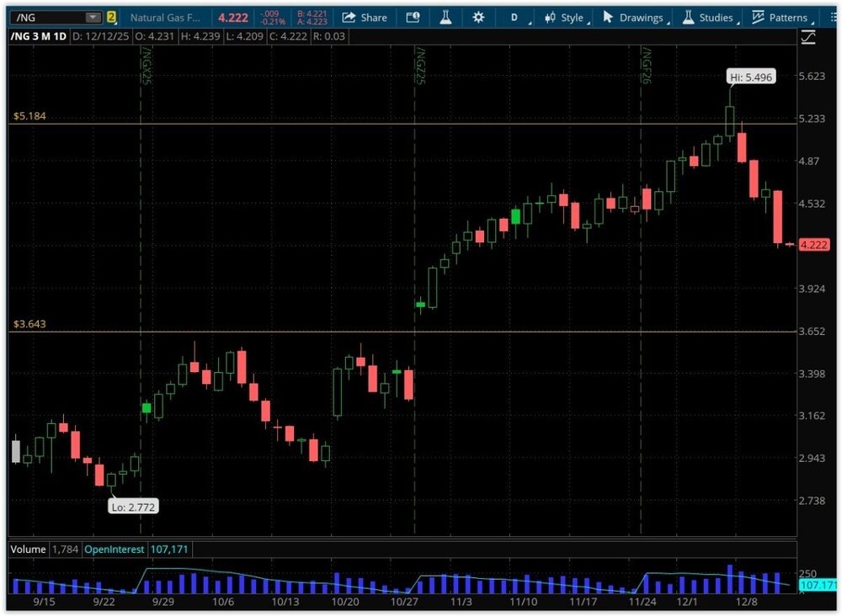Click the chart mode icon below Patterns
This screenshot has width=842, height=616.
(x=807, y=36)
